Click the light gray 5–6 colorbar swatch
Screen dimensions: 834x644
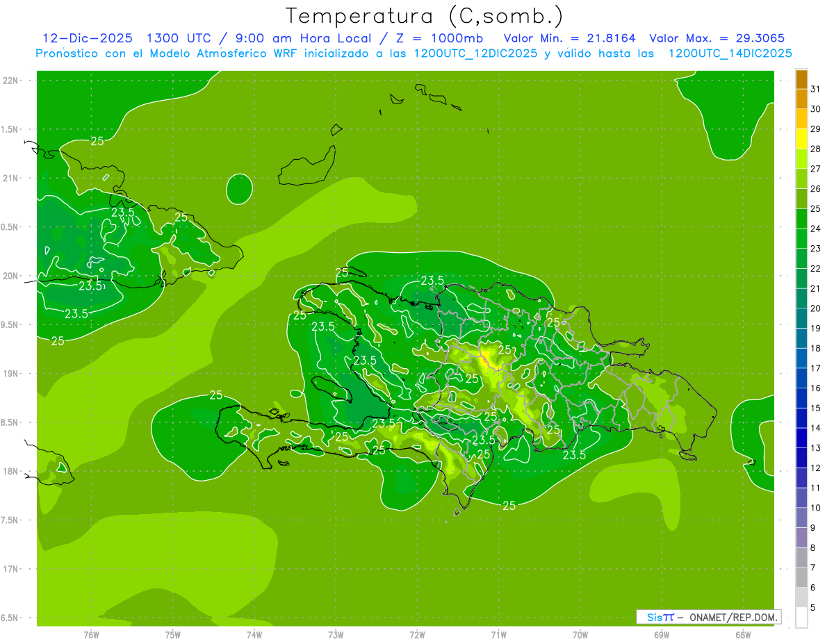(801, 597)
